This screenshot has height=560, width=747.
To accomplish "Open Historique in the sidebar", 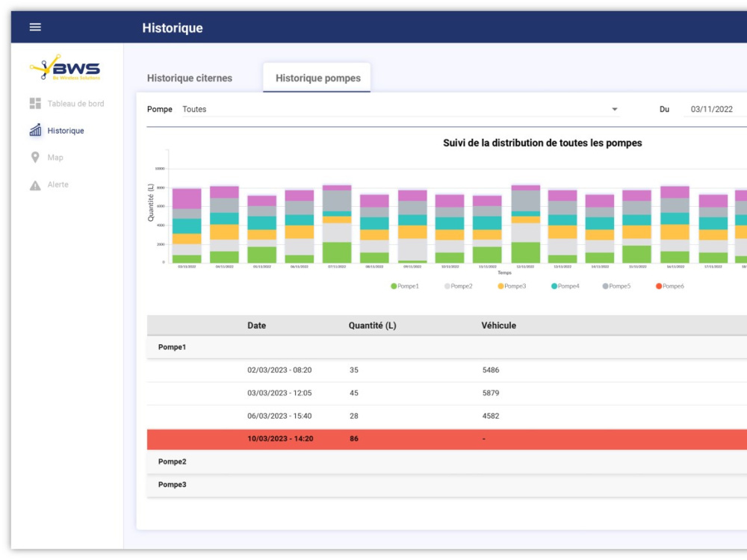I will 66,131.
